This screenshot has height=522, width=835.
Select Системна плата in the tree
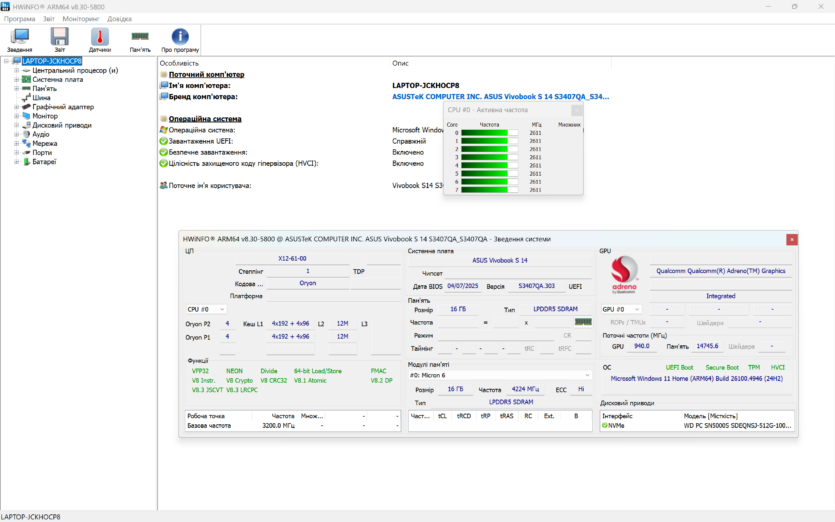[x=58, y=79]
